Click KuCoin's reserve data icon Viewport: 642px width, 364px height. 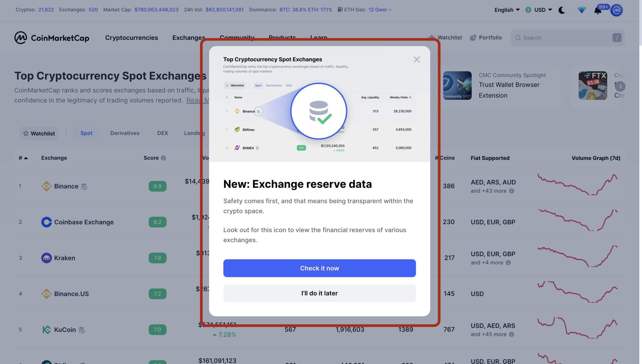coord(82,330)
